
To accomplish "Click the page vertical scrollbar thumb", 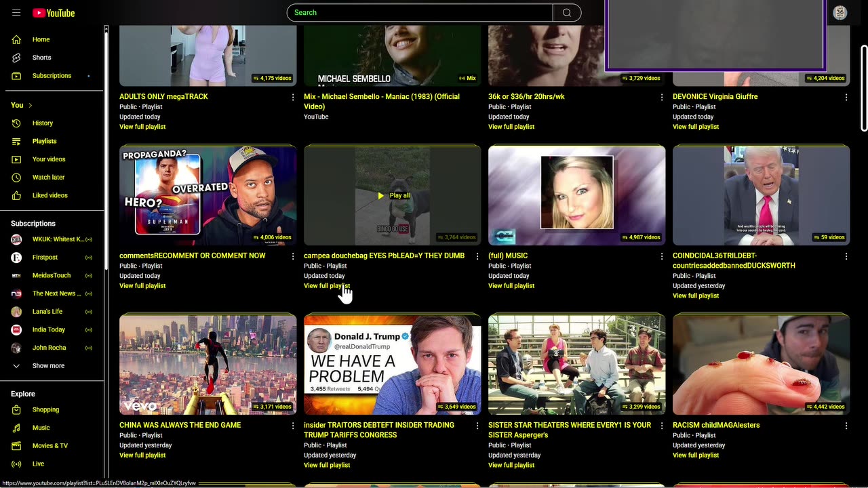I will tap(864, 88).
